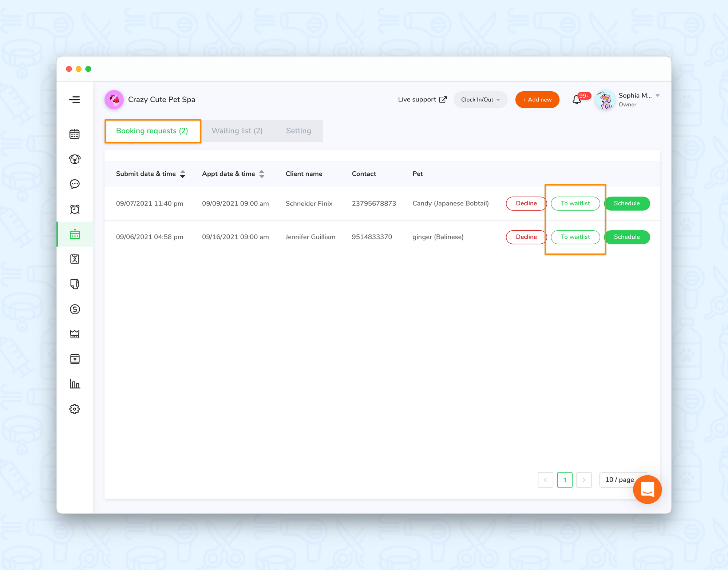The width and height of the screenshot is (728, 570).
Task: Expand the Clock In/Out dropdown
Action: pos(480,100)
